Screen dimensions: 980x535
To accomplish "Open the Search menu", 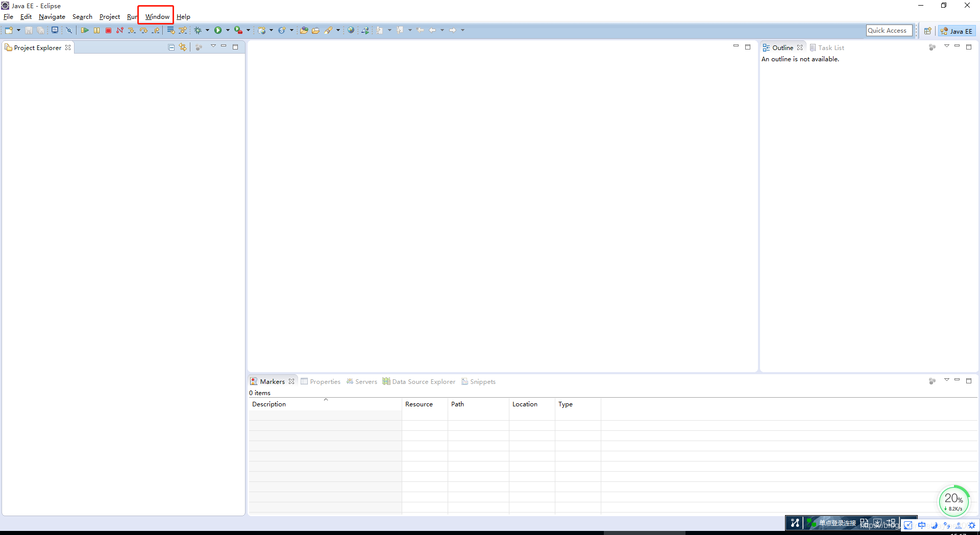I will [x=82, y=17].
